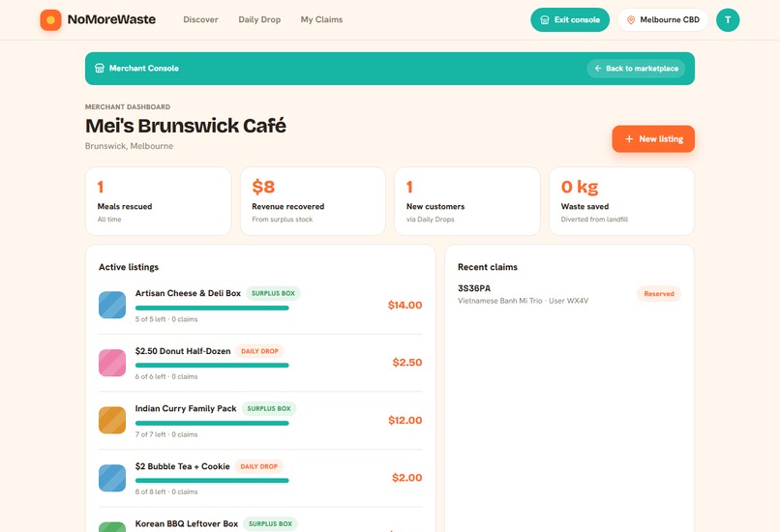
Task: Click the MERCHANT DASHBOARD label
Action: tap(128, 107)
